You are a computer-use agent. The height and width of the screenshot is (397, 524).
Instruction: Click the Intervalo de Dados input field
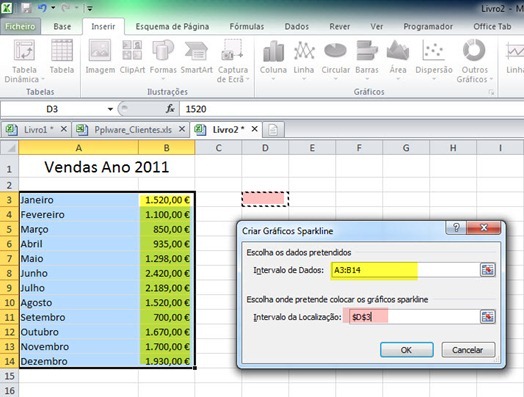pyautogui.click(x=405, y=270)
